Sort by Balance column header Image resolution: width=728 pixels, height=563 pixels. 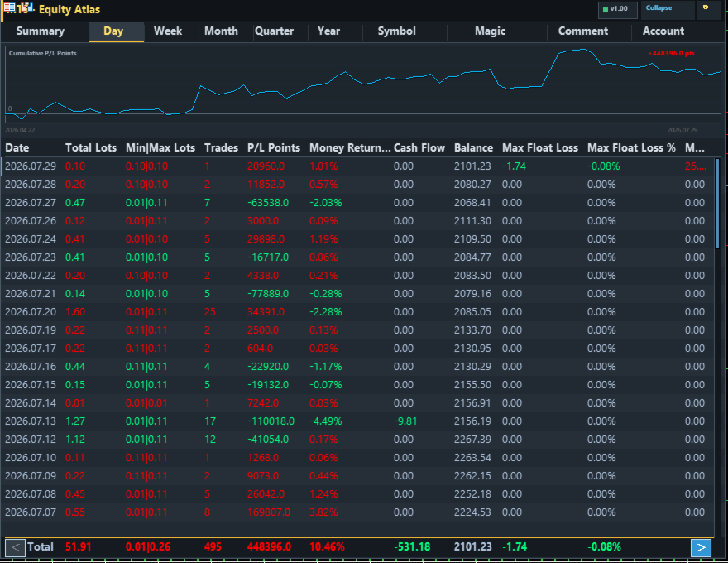(x=473, y=147)
